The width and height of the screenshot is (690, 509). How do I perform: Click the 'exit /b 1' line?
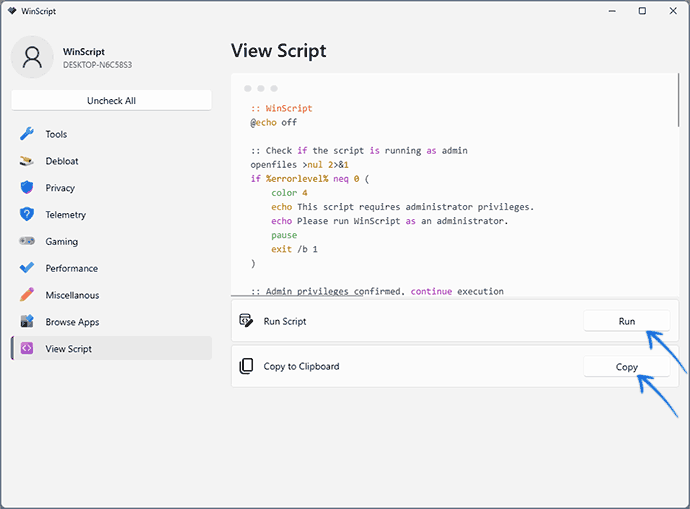click(x=294, y=249)
